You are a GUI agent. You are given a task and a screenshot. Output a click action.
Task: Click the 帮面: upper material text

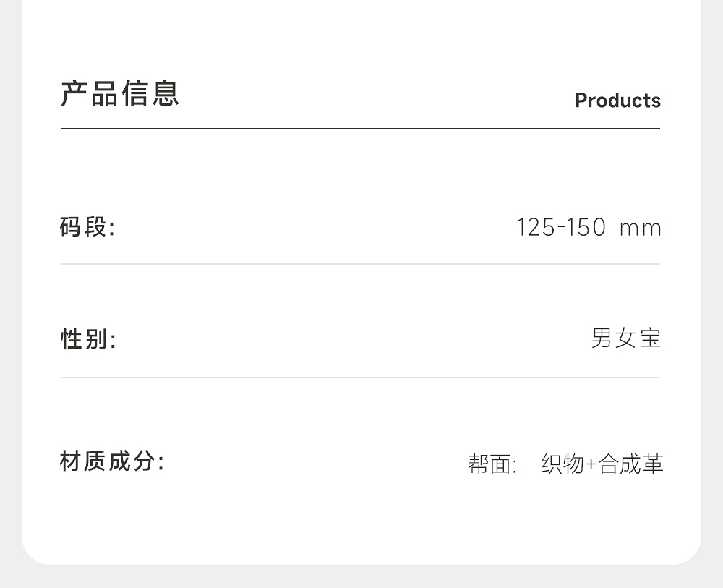pos(492,464)
